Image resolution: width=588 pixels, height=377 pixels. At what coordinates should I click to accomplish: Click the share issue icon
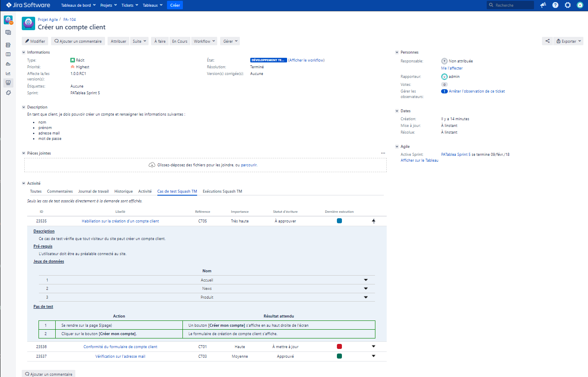[x=547, y=41]
